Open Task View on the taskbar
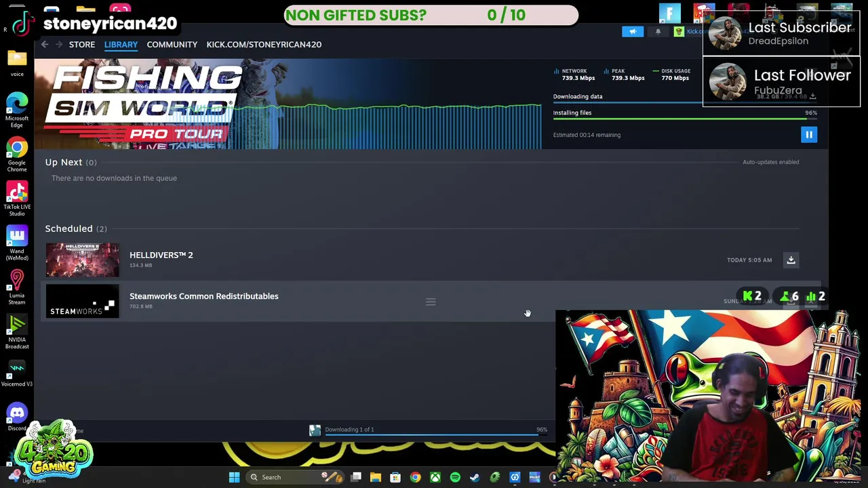Viewport: 868px width, 488px height. (356, 477)
